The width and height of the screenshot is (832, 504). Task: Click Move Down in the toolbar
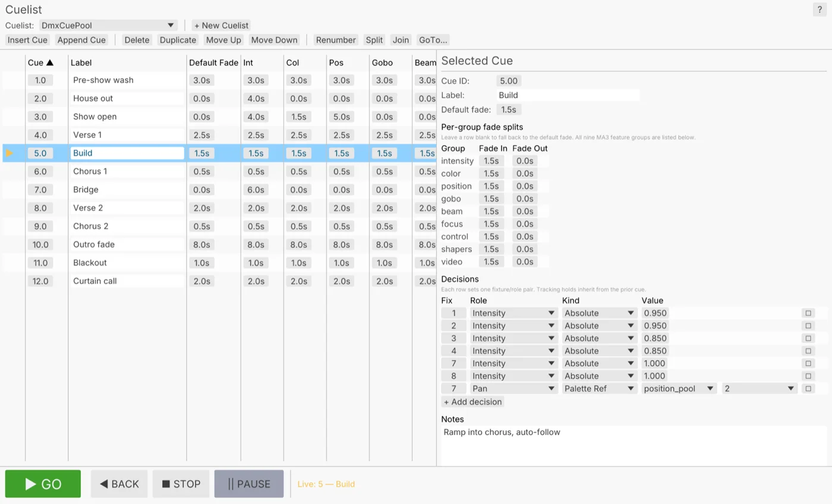[x=274, y=40]
